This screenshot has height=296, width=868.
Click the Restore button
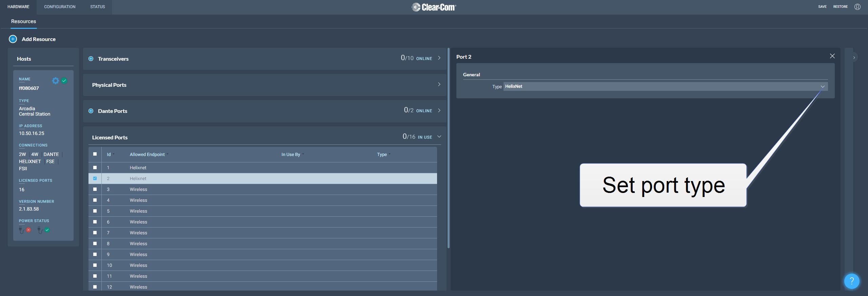coord(840,7)
